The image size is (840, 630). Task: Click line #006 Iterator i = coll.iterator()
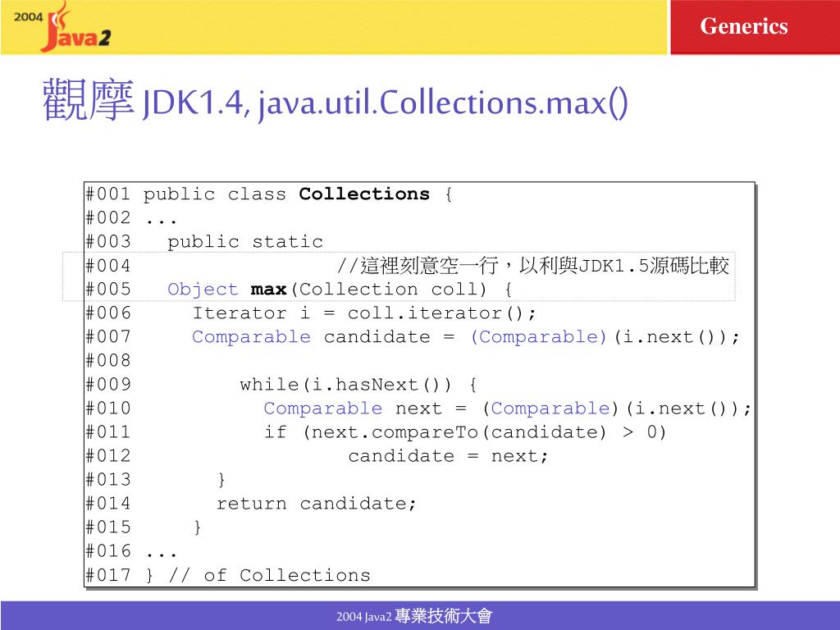pos(310,313)
